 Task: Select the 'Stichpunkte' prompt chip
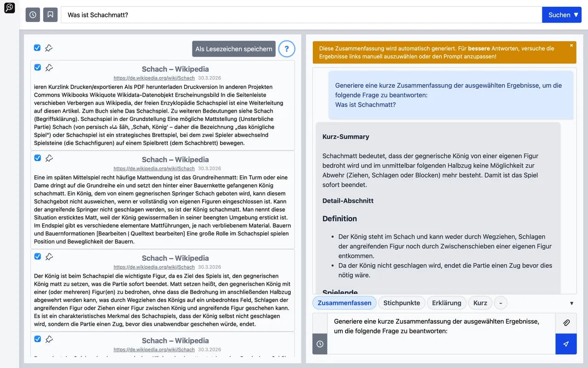click(401, 303)
